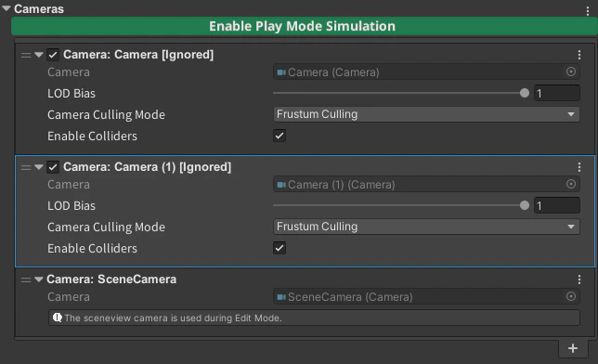Grab reorder handle of SceneCamera entry
The width and height of the screenshot is (598, 364).
[x=26, y=280]
